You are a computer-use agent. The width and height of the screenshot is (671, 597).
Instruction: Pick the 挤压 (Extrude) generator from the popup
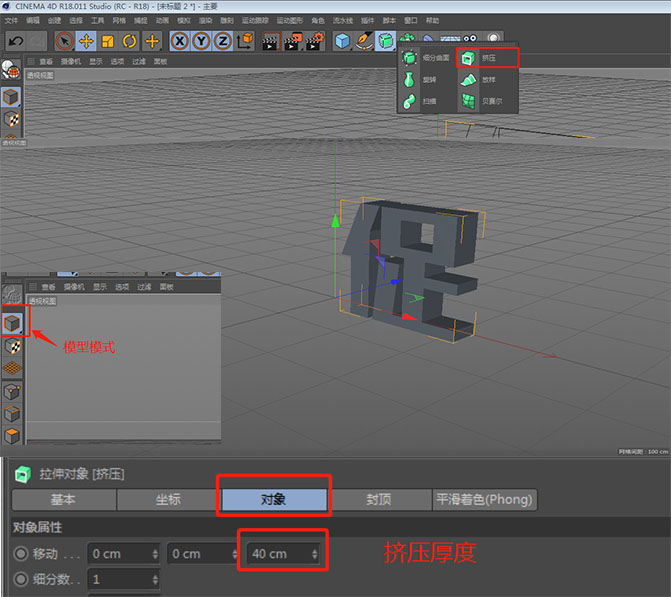(x=487, y=58)
